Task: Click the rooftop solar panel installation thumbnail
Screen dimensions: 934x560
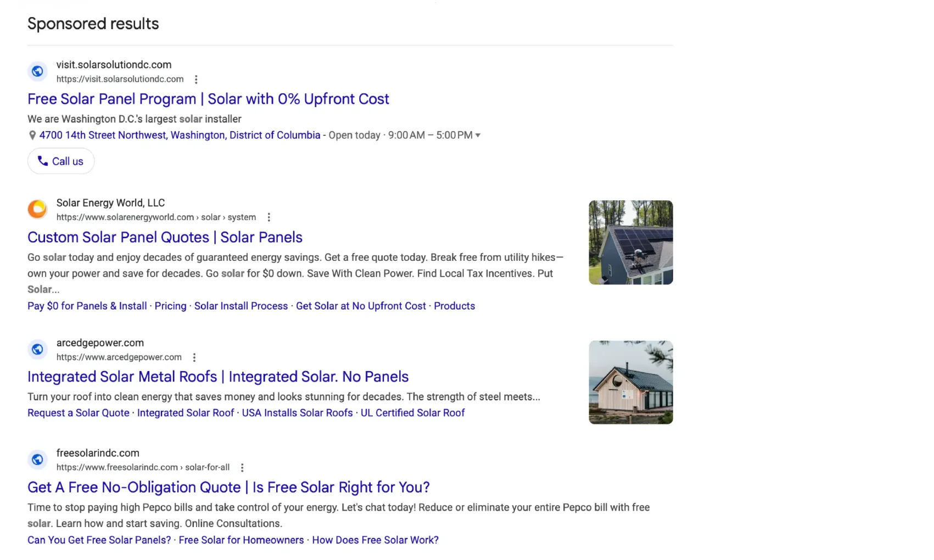Action: pos(630,243)
